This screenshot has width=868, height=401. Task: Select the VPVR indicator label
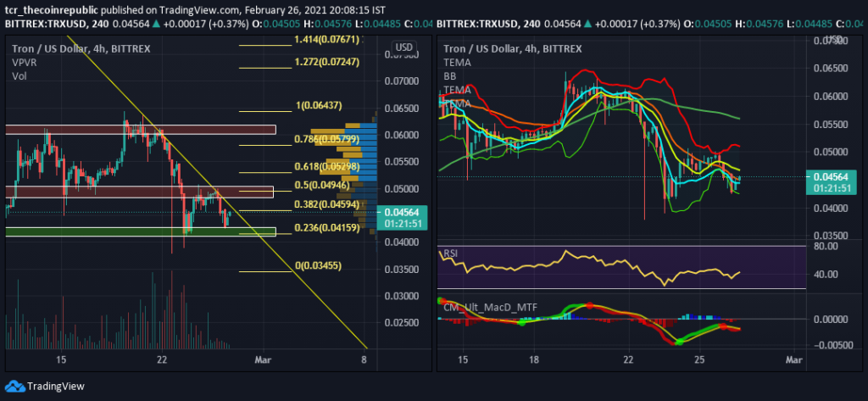click(x=25, y=63)
